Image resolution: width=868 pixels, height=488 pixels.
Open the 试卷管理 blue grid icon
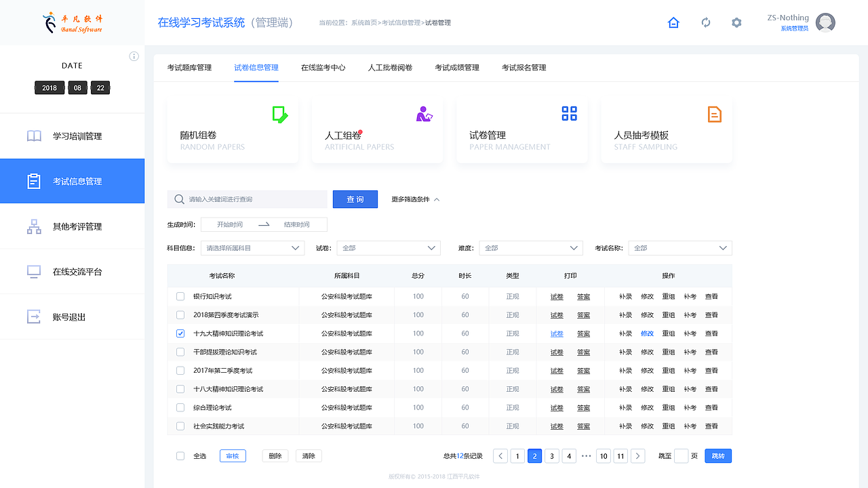pyautogui.click(x=569, y=114)
